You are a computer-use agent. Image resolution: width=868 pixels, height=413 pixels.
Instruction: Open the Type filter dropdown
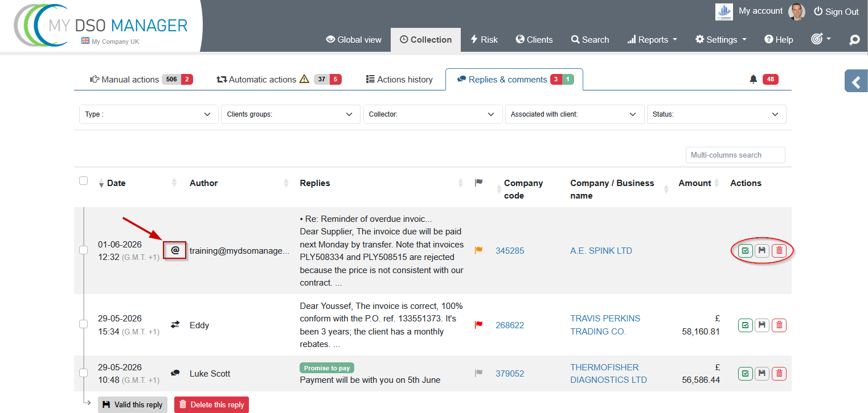click(149, 114)
